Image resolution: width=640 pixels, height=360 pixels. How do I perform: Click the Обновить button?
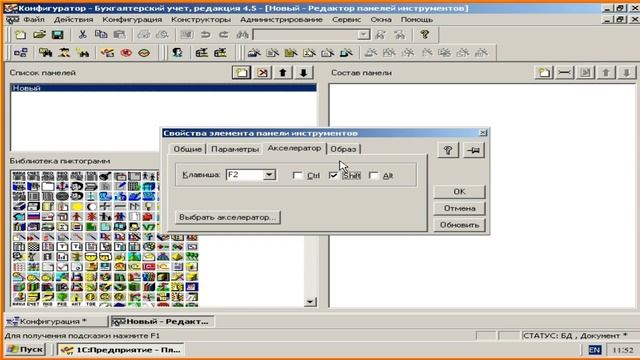(x=460, y=225)
